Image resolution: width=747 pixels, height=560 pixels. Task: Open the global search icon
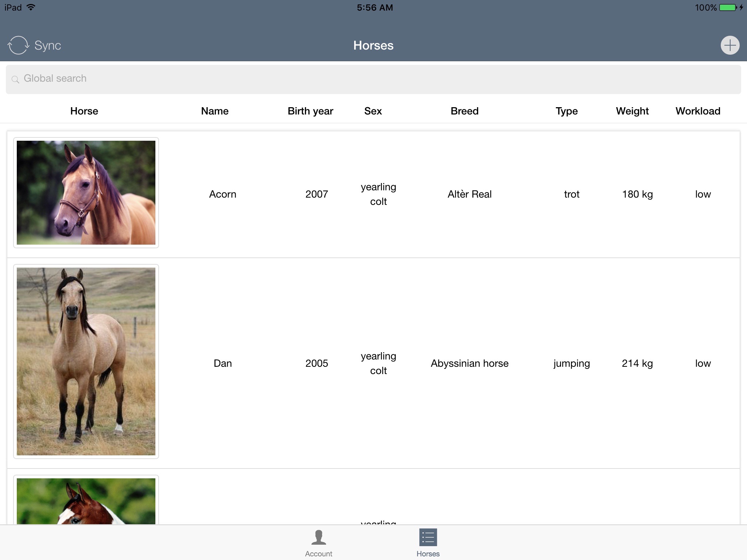pos(16,78)
